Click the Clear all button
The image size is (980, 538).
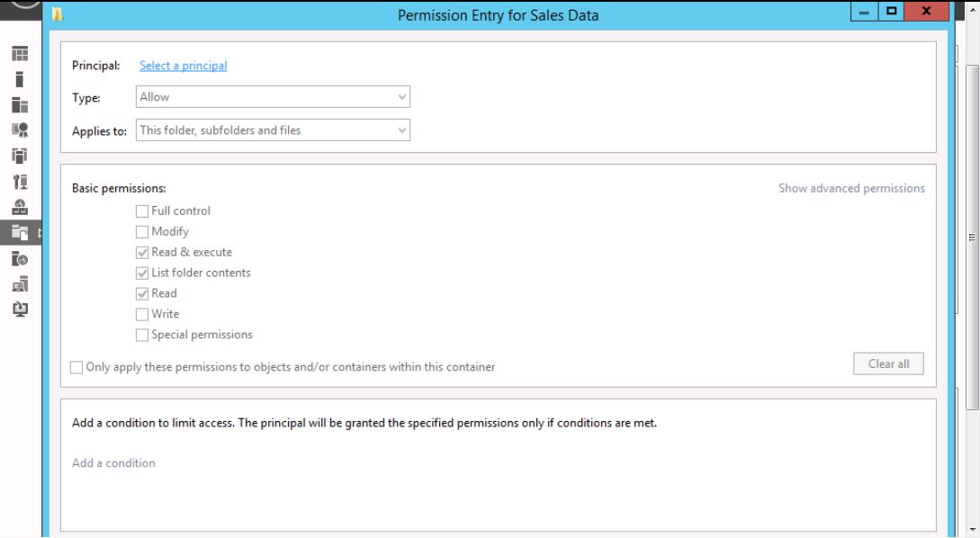888,363
